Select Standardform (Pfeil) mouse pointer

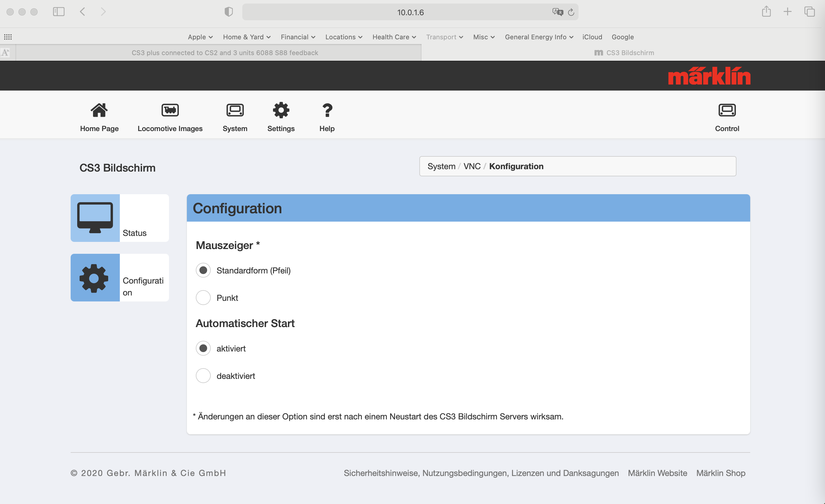(x=203, y=270)
